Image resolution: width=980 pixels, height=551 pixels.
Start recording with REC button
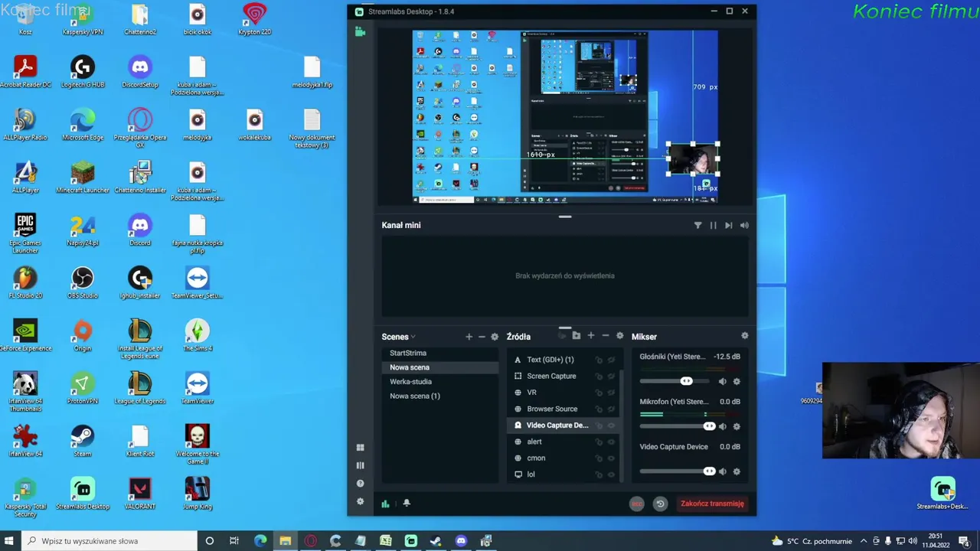pos(636,504)
